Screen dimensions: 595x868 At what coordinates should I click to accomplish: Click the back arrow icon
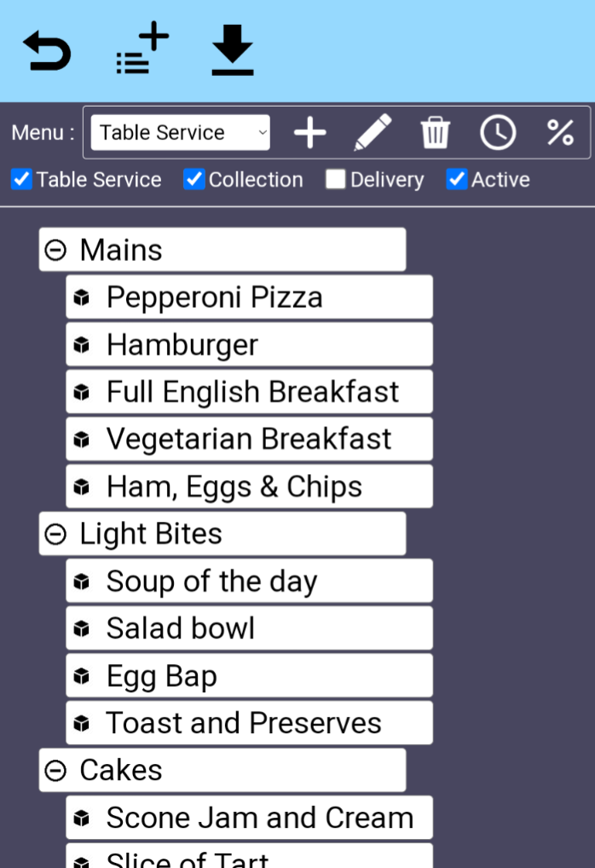point(47,51)
